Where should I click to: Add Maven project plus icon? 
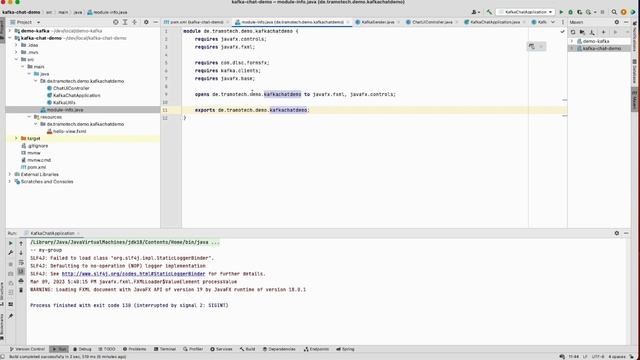(603, 32)
